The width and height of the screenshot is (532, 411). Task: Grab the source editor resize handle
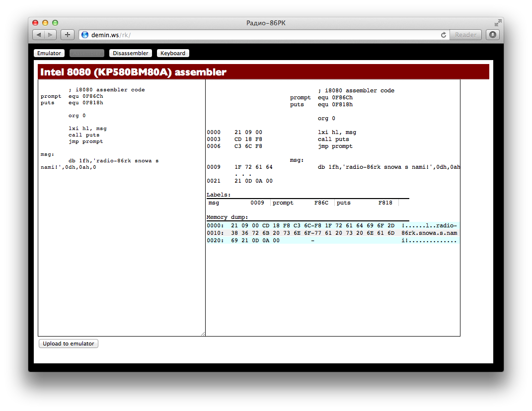[x=203, y=334]
